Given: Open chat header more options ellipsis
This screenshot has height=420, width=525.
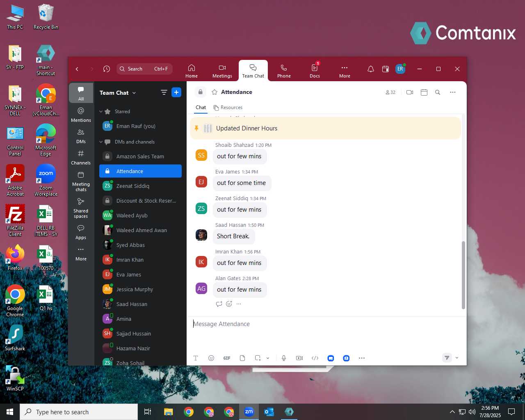Looking at the screenshot, I should 453,92.
